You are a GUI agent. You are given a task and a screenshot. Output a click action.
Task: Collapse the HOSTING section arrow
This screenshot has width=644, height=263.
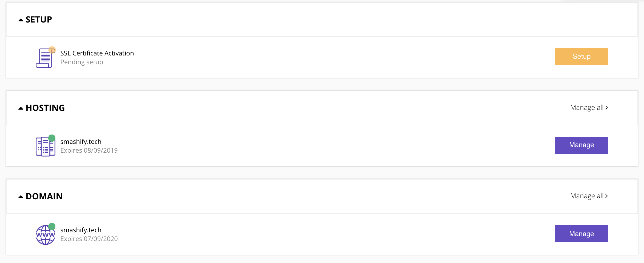21,108
